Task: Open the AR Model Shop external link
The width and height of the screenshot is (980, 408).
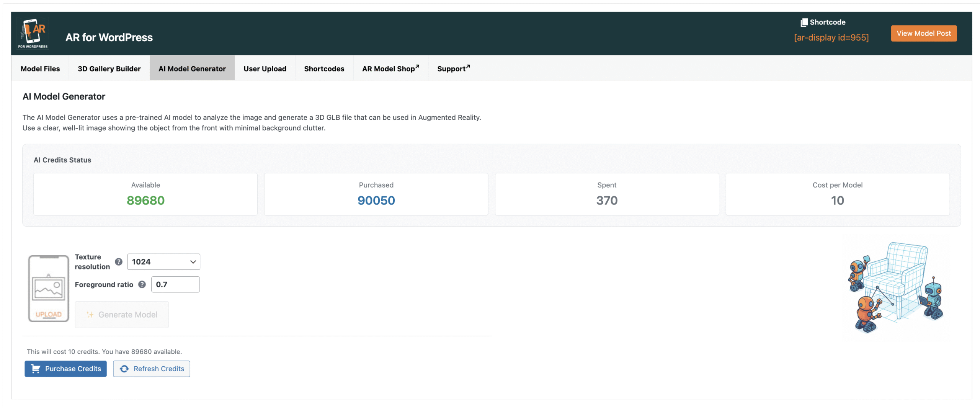Action: [x=390, y=69]
